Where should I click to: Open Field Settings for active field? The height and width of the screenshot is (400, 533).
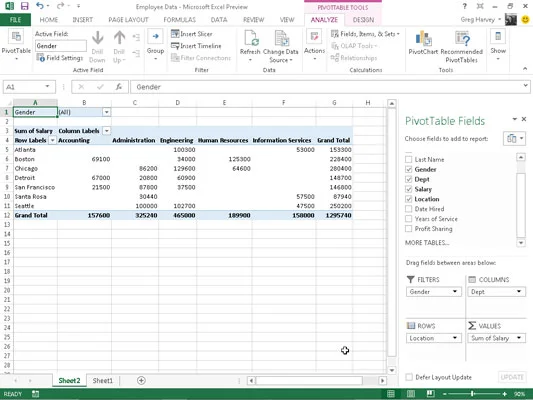point(60,58)
